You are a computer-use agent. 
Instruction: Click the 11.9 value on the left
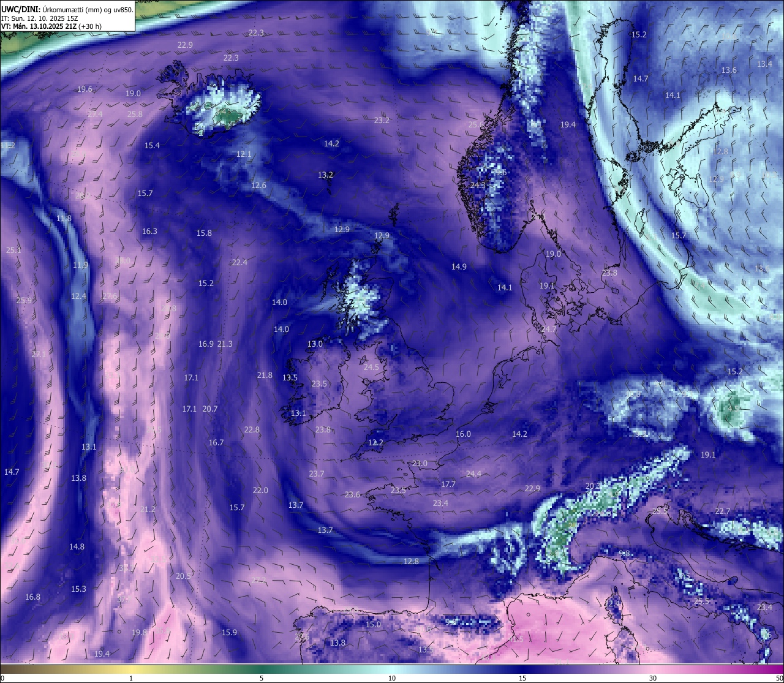tap(80, 265)
